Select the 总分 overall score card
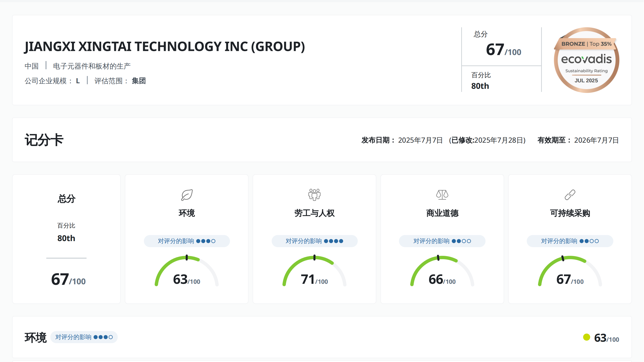Viewport: 644px width, 362px height. tap(66, 239)
